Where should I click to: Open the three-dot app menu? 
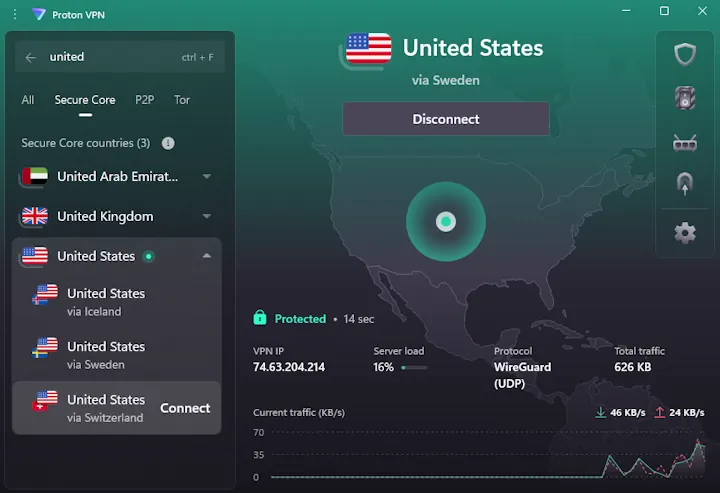15,15
